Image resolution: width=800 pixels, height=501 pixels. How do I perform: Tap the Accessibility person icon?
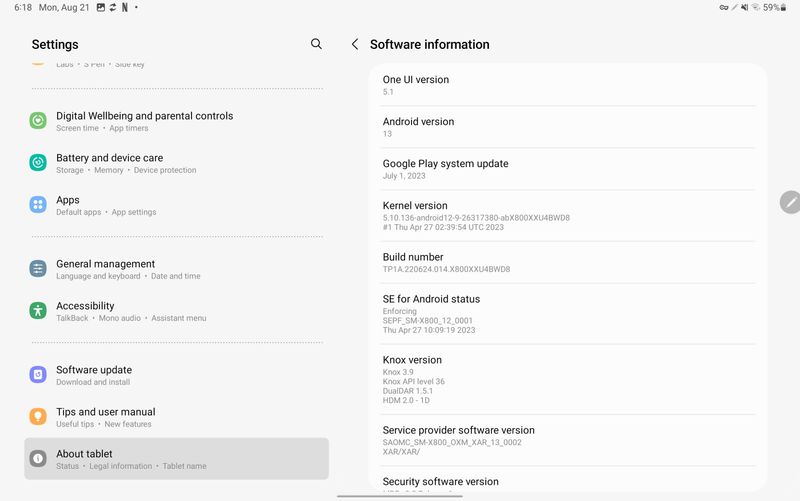(38, 311)
